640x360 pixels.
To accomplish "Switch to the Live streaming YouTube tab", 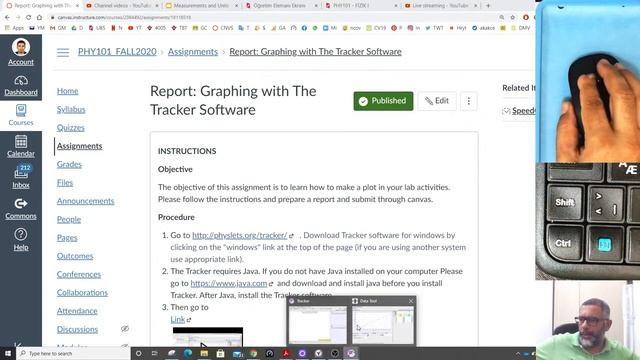I will [441, 6].
